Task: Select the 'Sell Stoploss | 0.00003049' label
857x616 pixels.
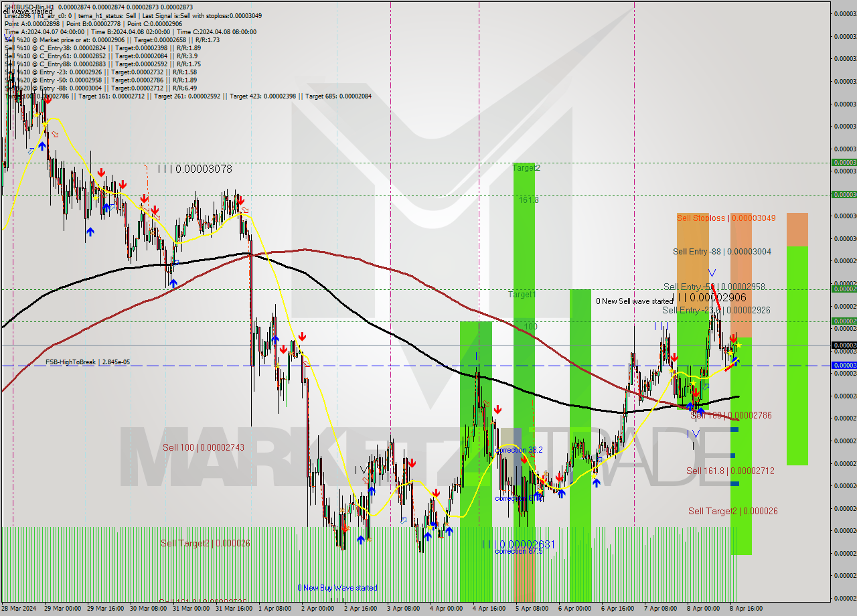Action: (726, 218)
